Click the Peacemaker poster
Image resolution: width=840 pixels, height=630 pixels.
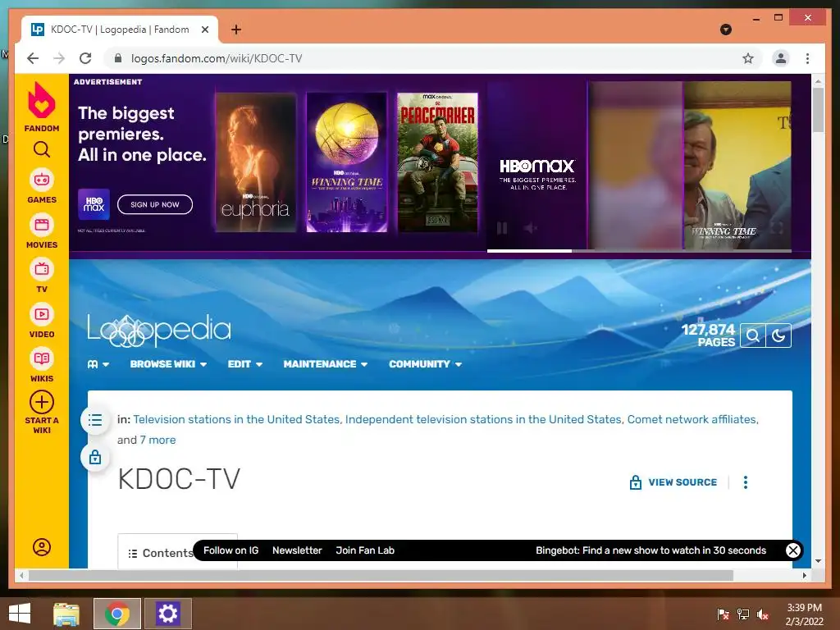(x=438, y=162)
